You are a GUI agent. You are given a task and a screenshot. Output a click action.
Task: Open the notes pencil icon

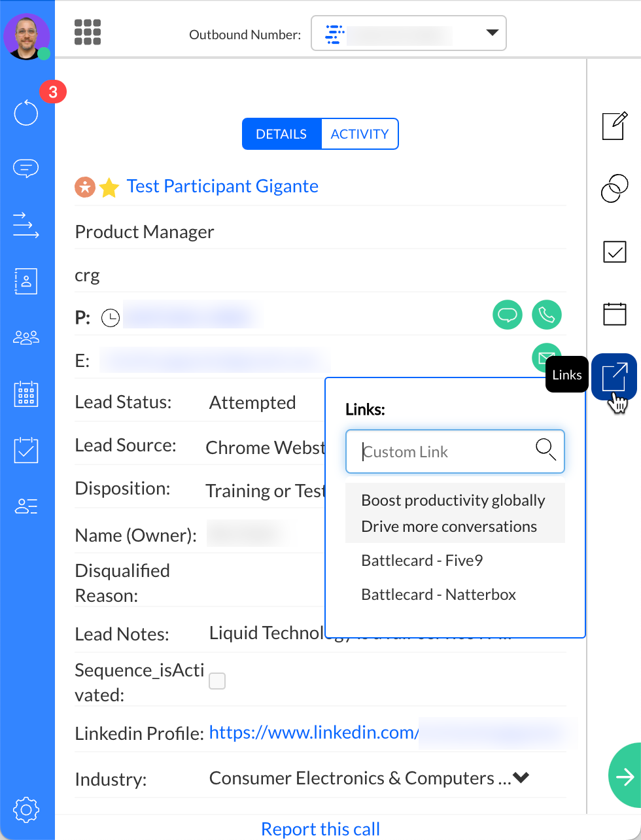pyautogui.click(x=614, y=126)
